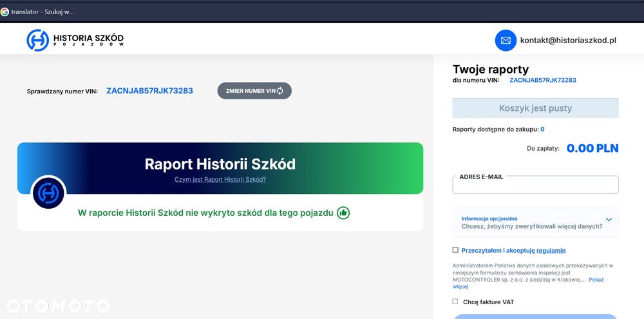Viewport: 644px width, 319px height.
Task: Click the 'nie wykryto szkód' result message
Action: pyautogui.click(x=205, y=213)
